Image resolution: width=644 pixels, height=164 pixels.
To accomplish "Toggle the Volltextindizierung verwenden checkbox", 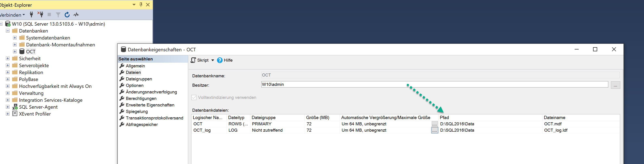I will coord(194,97).
